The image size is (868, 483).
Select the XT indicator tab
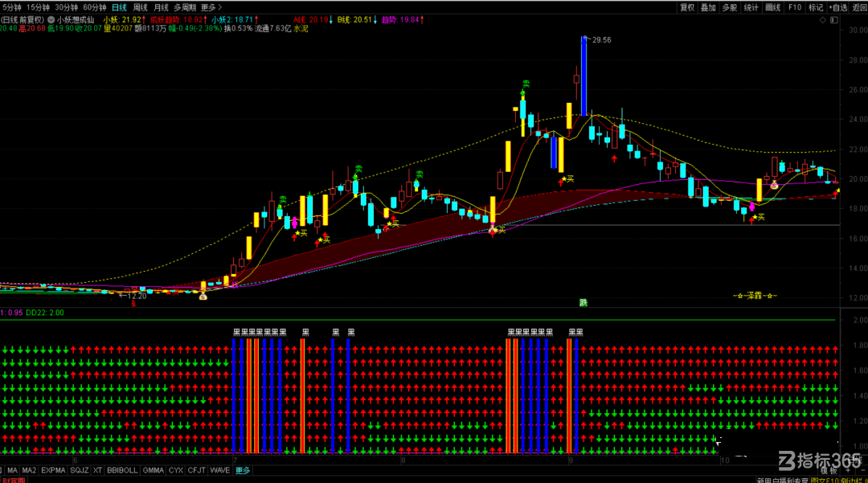pyautogui.click(x=97, y=470)
